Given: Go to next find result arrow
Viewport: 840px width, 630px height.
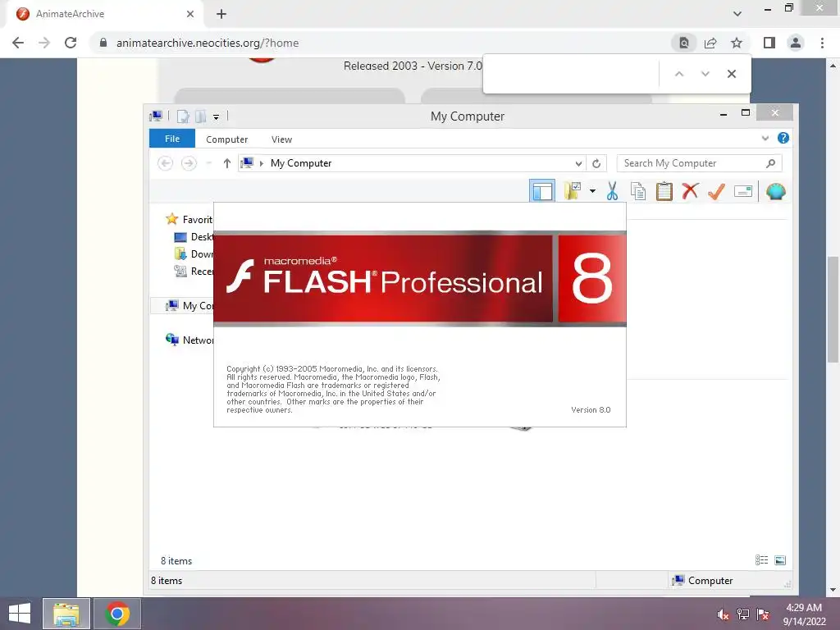Looking at the screenshot, I should 705,74.
